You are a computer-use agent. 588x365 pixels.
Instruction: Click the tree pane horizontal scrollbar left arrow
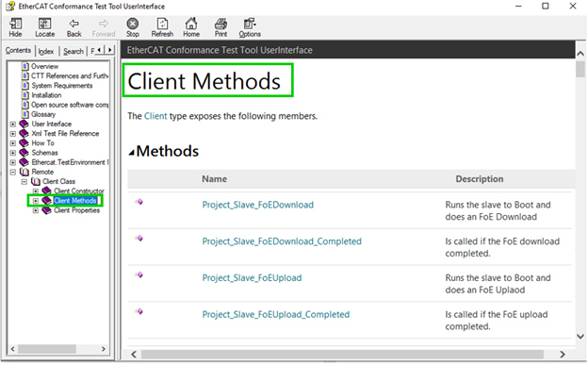pos(13,349)
